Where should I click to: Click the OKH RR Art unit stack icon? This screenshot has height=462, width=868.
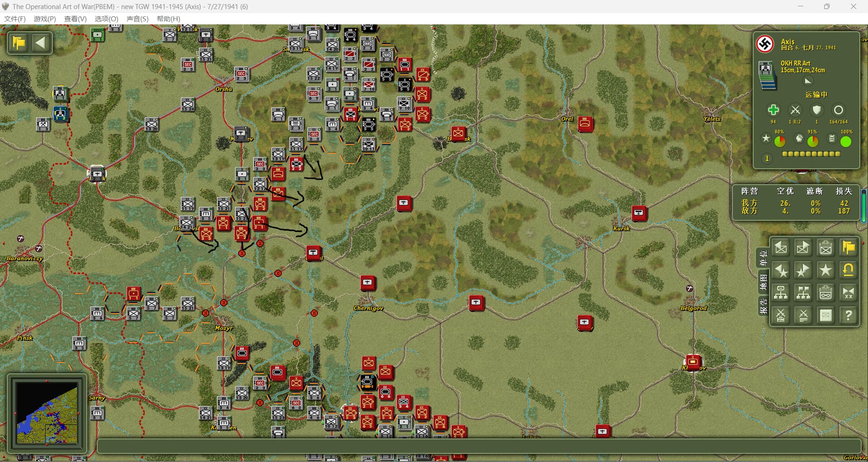(767, 75)
